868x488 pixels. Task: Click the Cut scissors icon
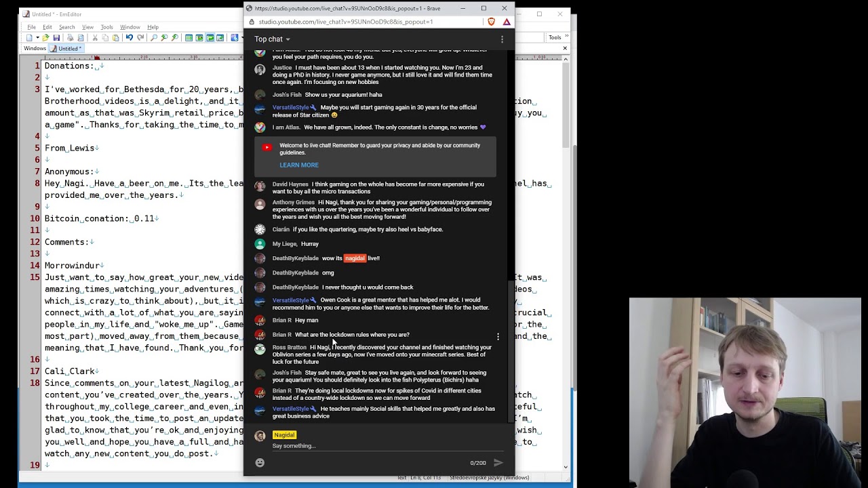95,38
